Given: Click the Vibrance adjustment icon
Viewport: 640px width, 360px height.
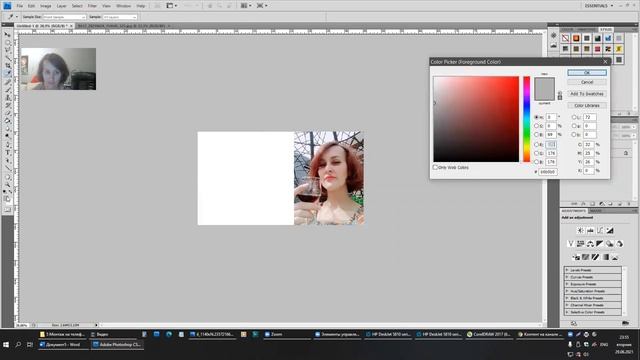Looking at the screenshot, I should coord(571,244).
